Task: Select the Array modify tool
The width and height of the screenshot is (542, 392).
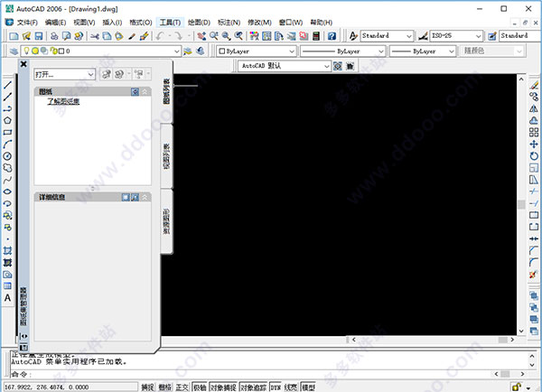Action: point(534,132)
